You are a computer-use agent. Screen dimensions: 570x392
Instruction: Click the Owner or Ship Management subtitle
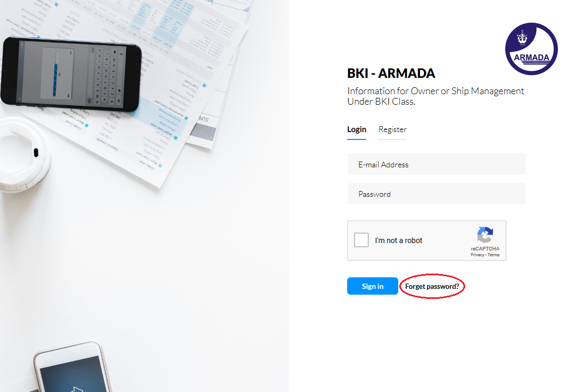[x=436, y=96]
